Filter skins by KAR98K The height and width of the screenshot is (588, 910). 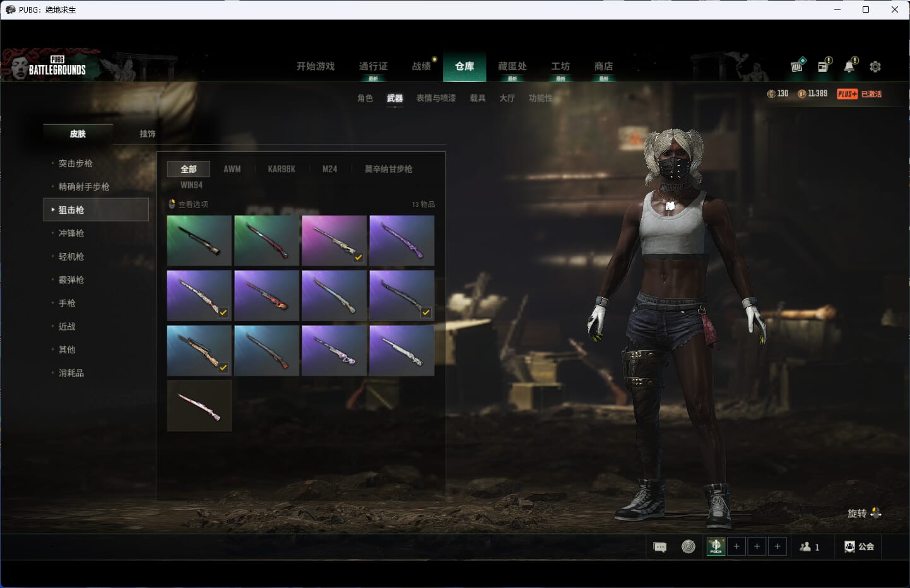pos(281,169)
